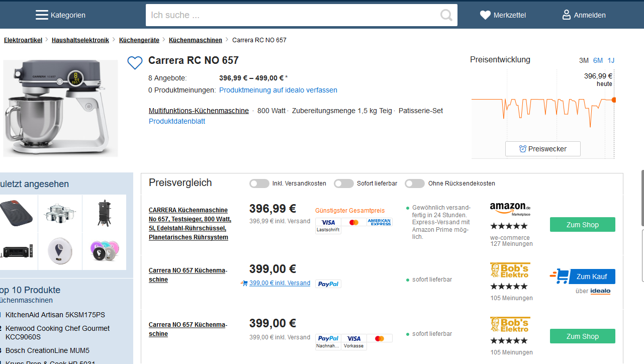Click the Anmelden user icon
Image resolution: width=644 pixels, height=364 pixels.
(x=567, y=15)
